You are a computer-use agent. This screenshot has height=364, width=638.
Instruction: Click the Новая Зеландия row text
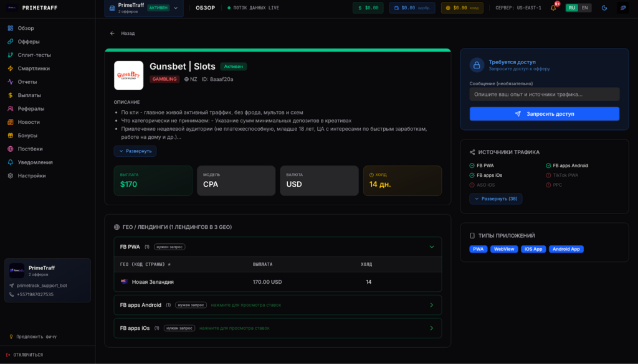(x=153, y=282)
